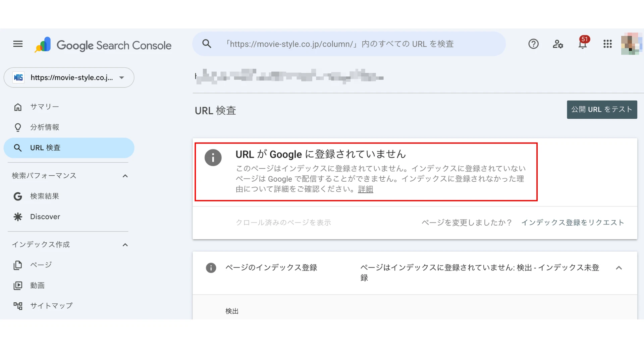Select URL 検査 in the sidebar

coord(69,148)
